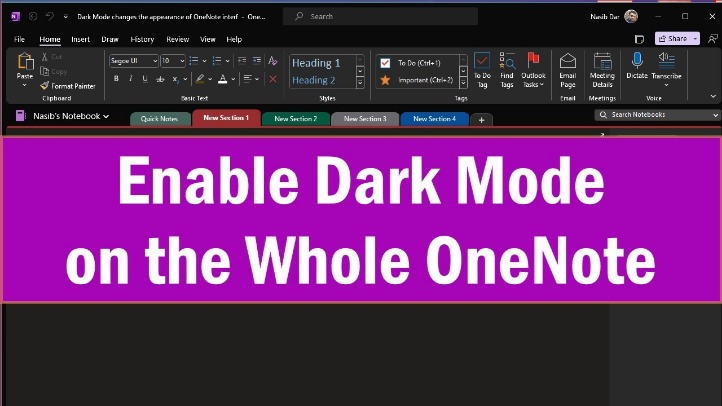Open font color dropdown arrow

[233, 79]
